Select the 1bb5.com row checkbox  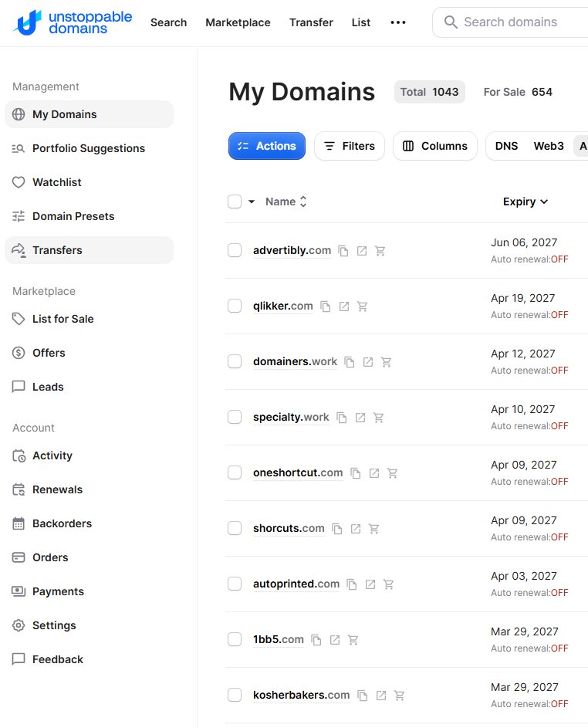(235, 639)
